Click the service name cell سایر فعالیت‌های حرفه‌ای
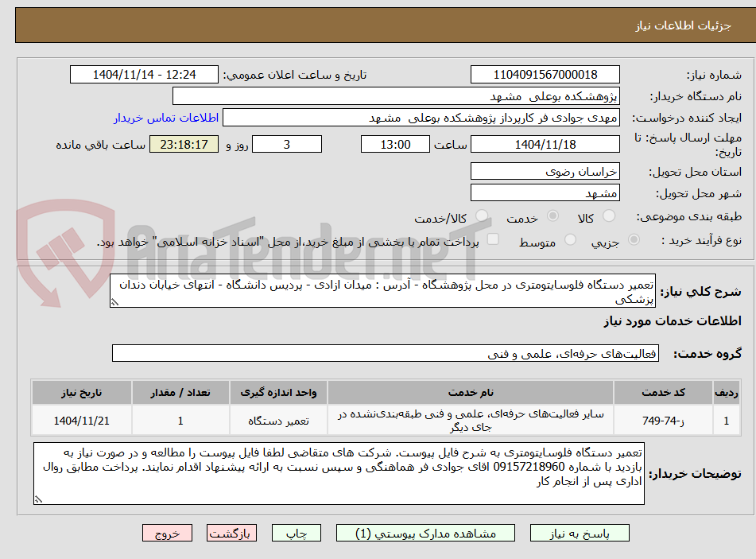Image resolution: width=756 pixels, height=559 pixels. pyautogui.click(x=471, y=421)
